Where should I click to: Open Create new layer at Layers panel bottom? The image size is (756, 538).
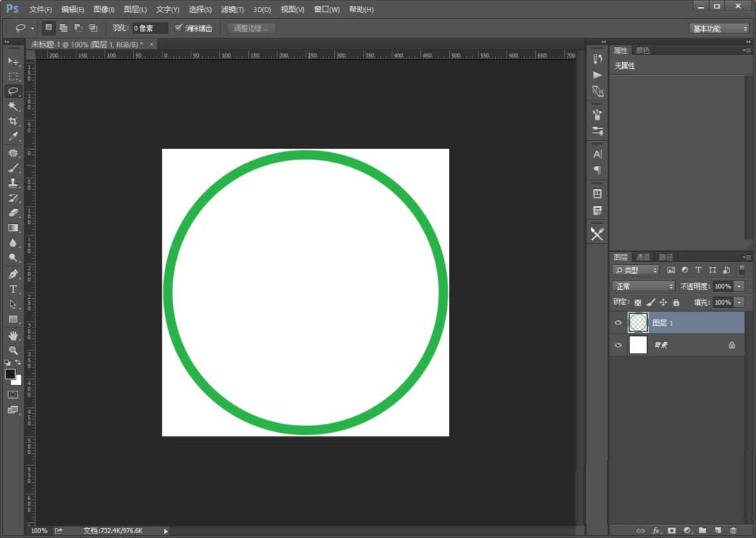pos(716,529)
